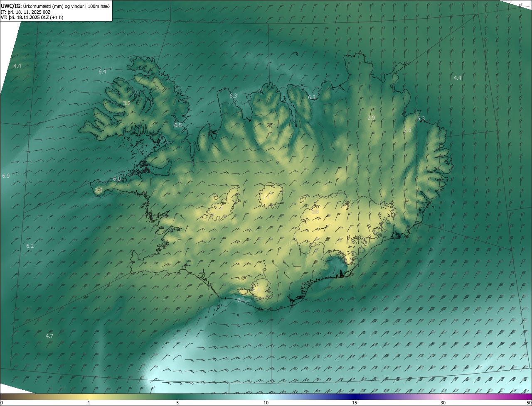The width and height of the screenshot is (532, 406).
Task: Click the 6.9 value over the western ocean
Action: click(6, 176)
